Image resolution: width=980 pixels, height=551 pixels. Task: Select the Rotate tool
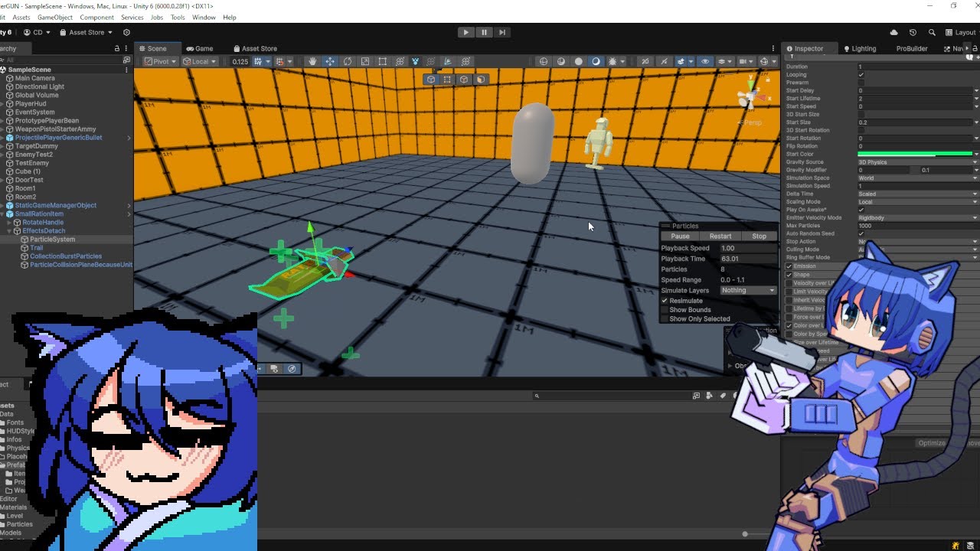(348, 61)
